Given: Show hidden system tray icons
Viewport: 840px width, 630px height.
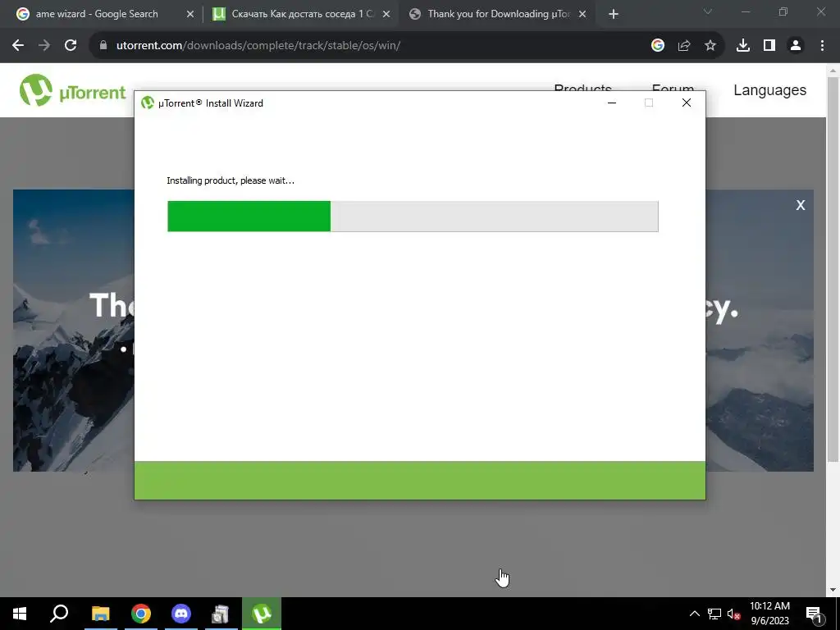Looking at the screenshot, I should coord(694,614).
